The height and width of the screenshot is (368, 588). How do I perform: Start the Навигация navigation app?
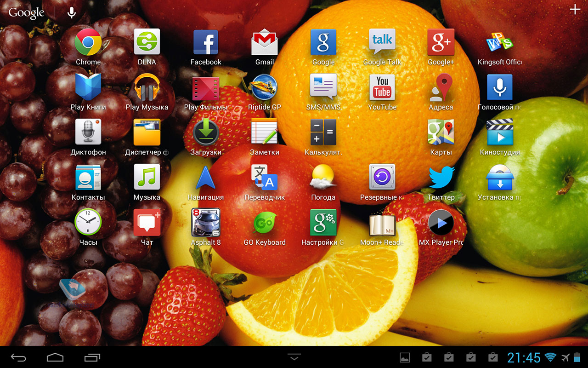tap(206, 178)
